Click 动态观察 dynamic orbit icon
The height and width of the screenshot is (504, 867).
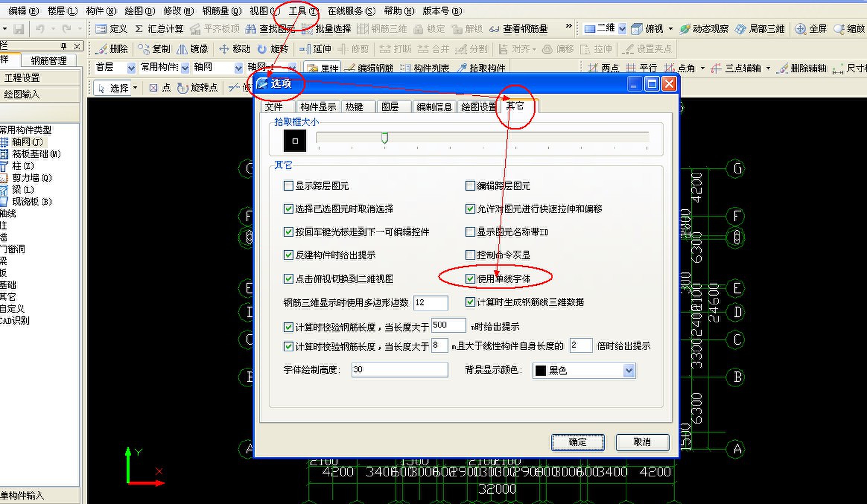coord(704,29)
